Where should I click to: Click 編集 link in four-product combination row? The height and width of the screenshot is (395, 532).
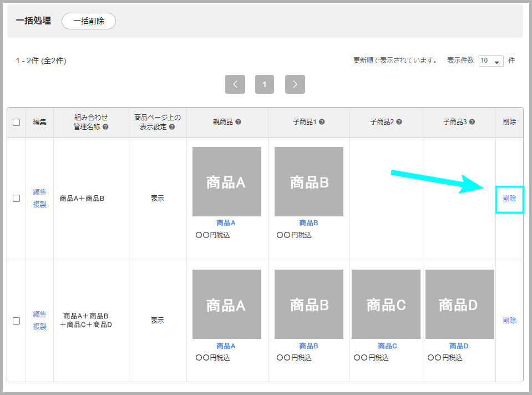tap(40, 315)
